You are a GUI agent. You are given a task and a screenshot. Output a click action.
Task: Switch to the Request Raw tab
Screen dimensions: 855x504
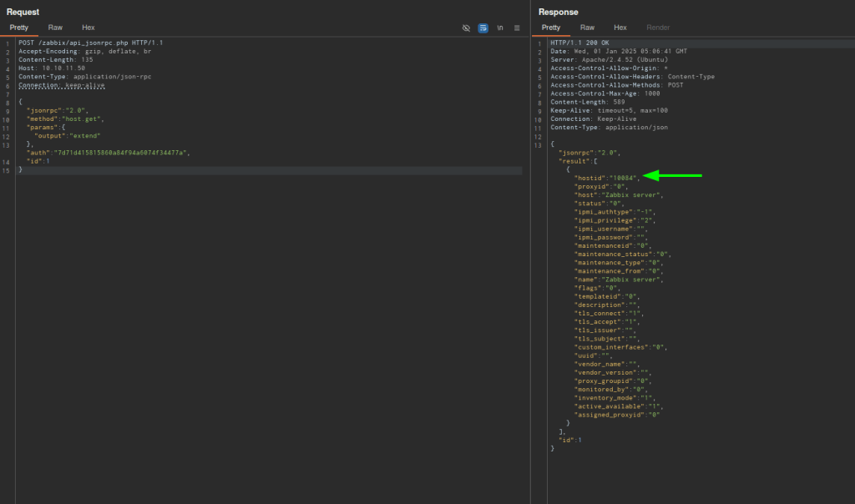click(55, 28)
